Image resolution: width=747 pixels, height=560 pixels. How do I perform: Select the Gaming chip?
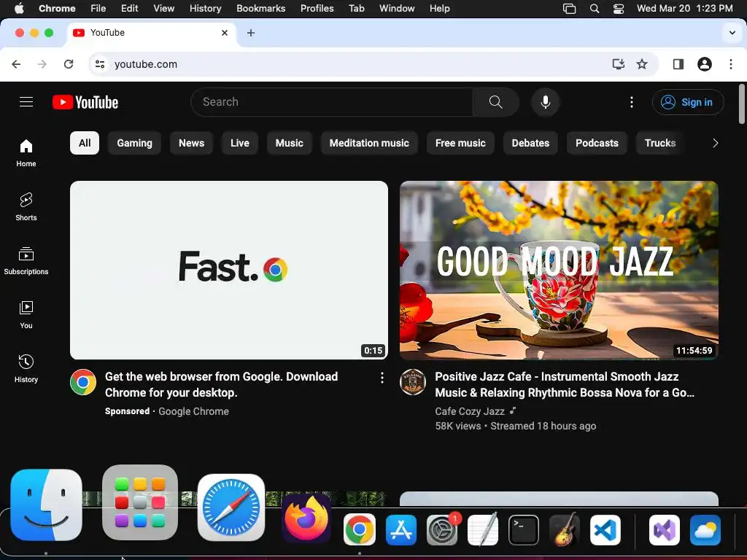click(x=134, y=143)
